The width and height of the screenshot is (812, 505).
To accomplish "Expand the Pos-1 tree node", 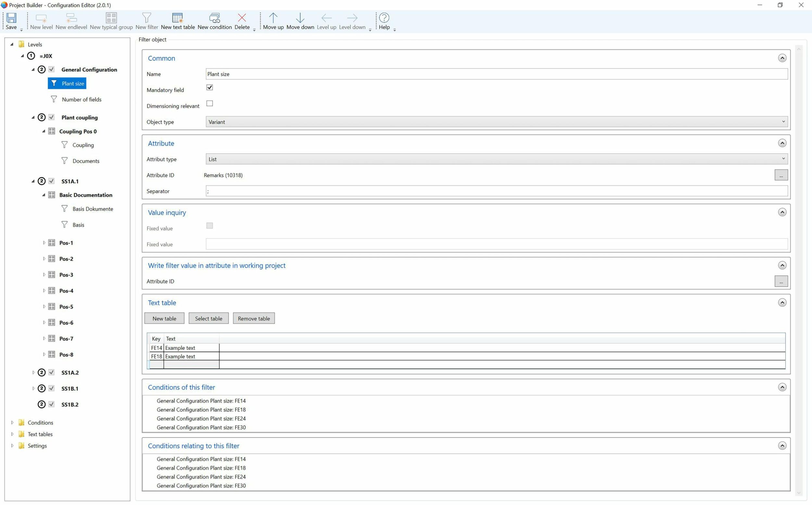I will (44, 243).
